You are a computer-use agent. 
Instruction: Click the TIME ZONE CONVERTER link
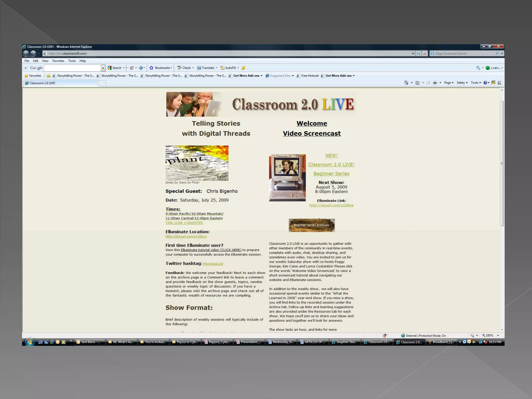(184, 223)
